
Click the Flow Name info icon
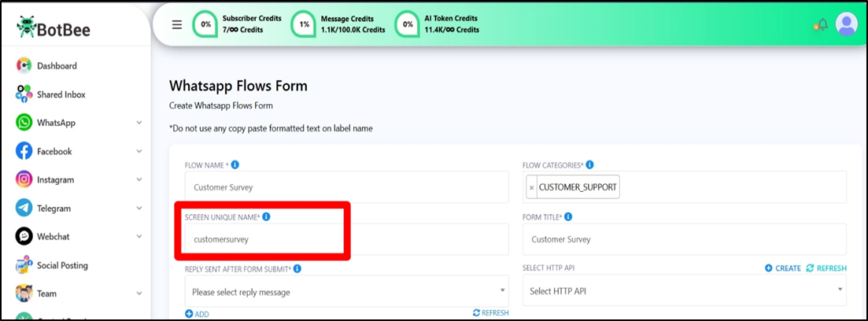click(x=235, y=165)
